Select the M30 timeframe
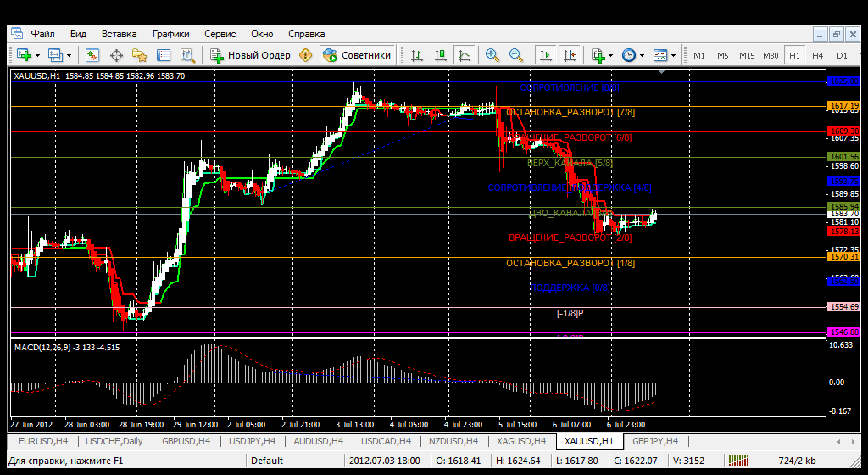 pos(771,55)
